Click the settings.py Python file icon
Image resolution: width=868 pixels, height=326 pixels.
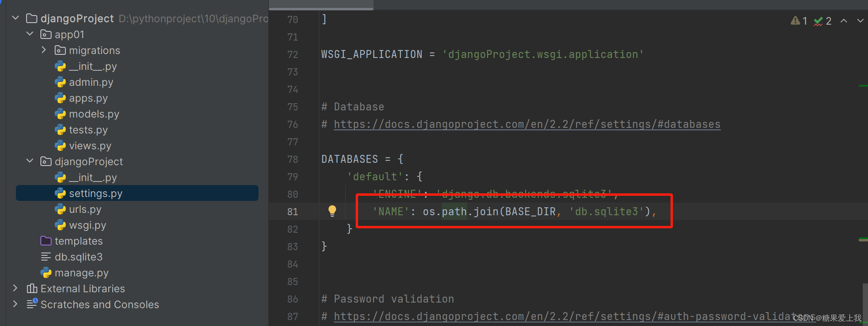click(60, 193)
